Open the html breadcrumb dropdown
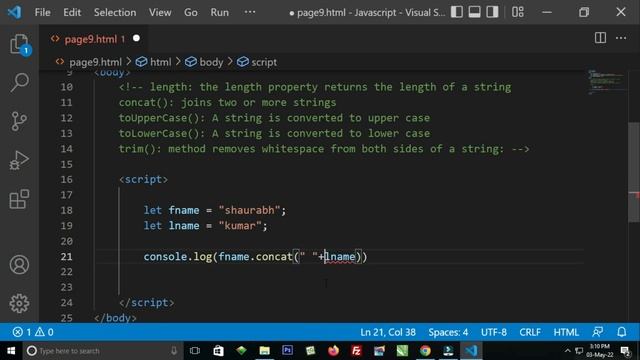This screenshot has width=640, height=360. pos(153,62)
